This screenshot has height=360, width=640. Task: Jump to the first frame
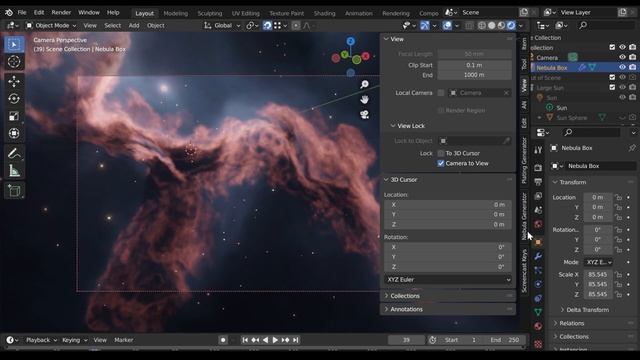click(245, 340)
